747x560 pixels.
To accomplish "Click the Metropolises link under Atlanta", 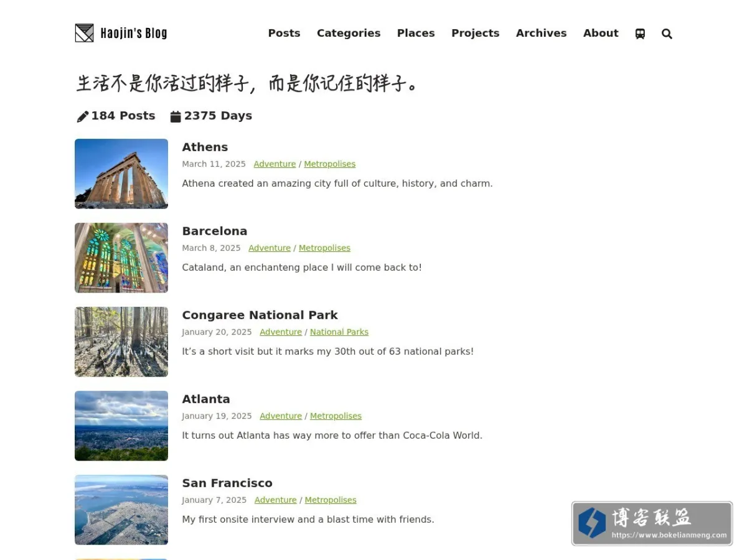I will (x=336, y=416).
